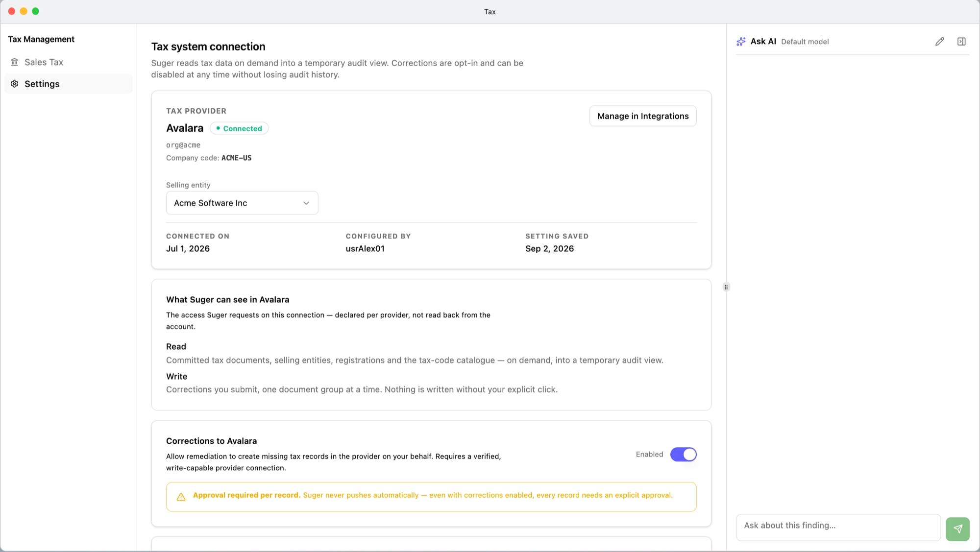Collapse the Ask AI side panel icon
Viewport: 980px width, 552px height.
[961, 42]
